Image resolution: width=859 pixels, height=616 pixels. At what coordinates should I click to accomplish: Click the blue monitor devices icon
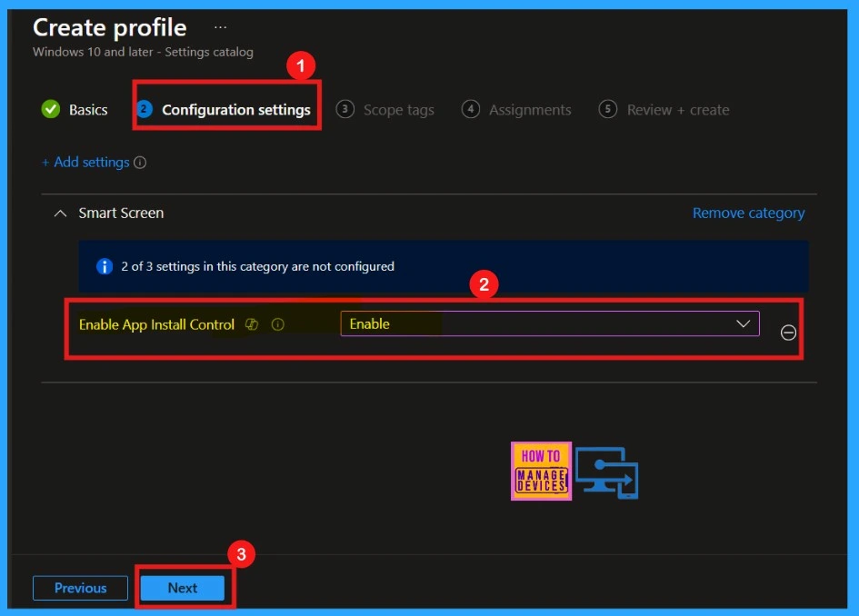click(x=606, y=473)
